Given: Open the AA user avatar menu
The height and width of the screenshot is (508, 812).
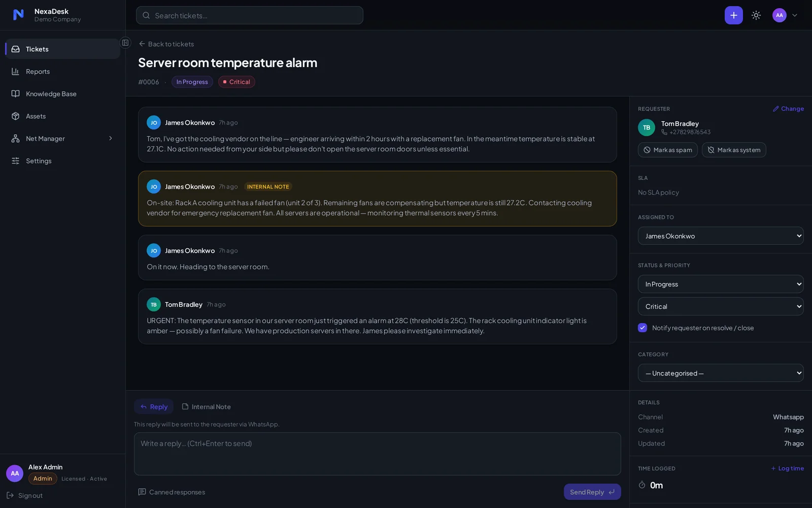Looking at the screenshot, I should [x=779, y=15].
